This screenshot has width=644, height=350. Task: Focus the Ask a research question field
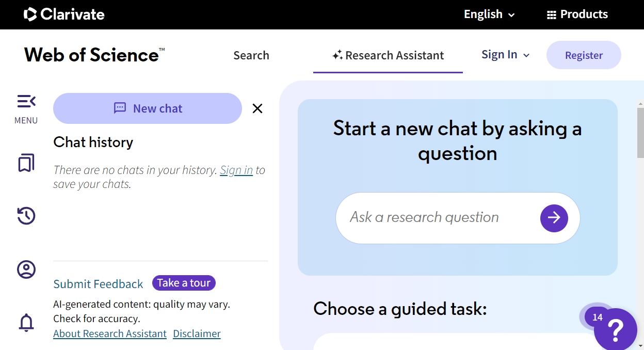pos(439,217)
